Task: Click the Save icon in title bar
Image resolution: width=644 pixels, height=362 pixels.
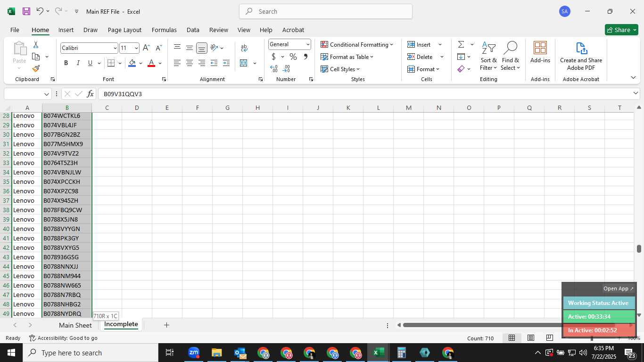Action: [x=26, y=11]
